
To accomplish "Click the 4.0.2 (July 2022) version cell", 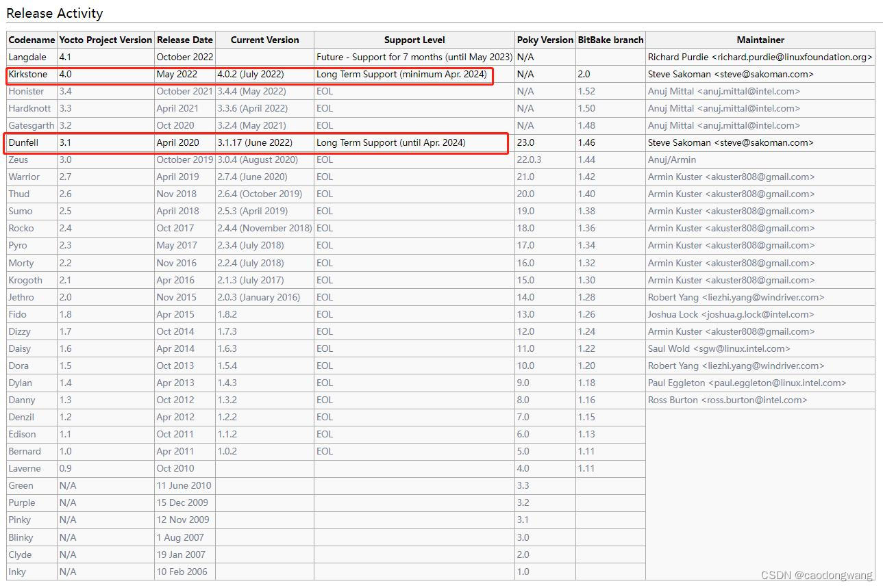I will pyautogui.click(x=264, y=74).
